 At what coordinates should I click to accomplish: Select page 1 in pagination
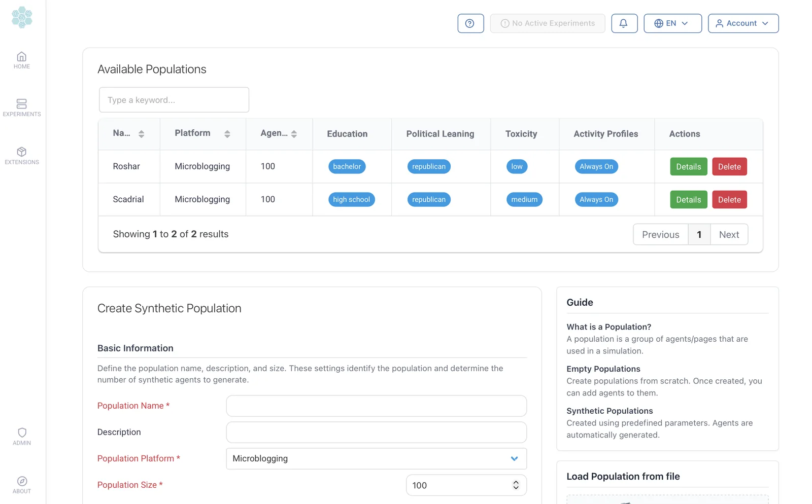tap(699, 234)
